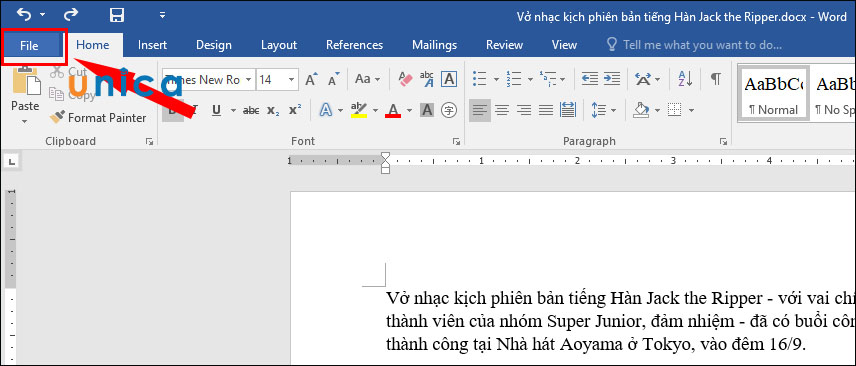Toggle Strikethrough formatting
The height and width of the screenshot is (366, 856).
[251, 111]
